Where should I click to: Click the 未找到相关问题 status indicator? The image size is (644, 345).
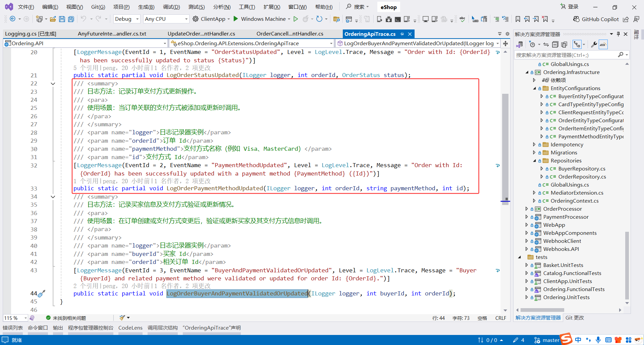pyautogui.click(x=66, y=318)
